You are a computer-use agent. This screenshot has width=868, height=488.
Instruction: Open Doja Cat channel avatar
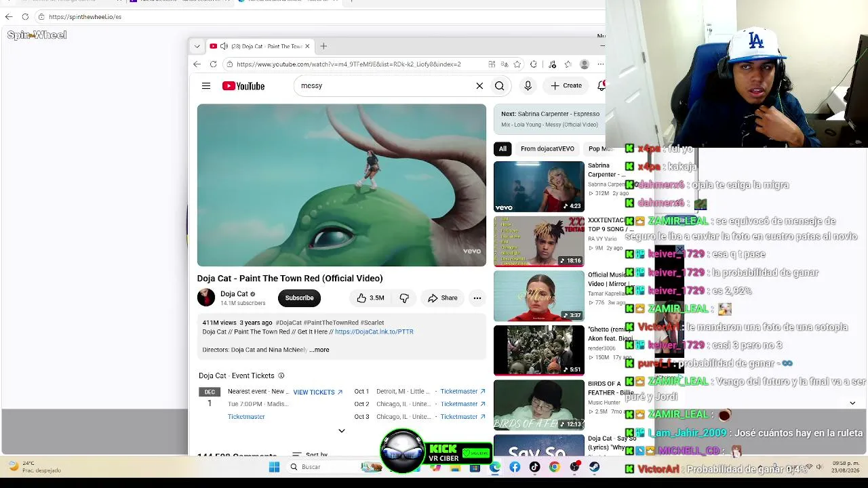(x=206, y=298)
